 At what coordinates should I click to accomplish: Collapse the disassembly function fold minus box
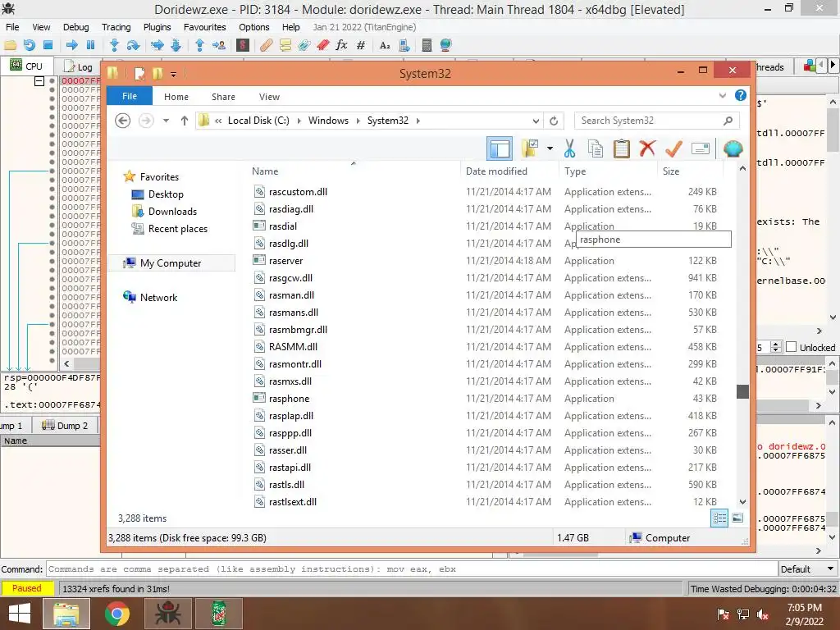tap(39, 81)
